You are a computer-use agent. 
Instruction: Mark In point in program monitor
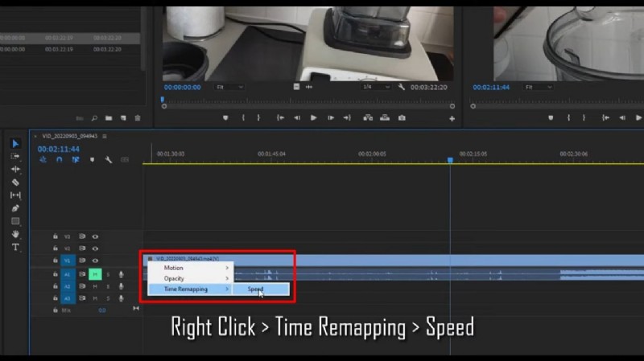point(568,118)
